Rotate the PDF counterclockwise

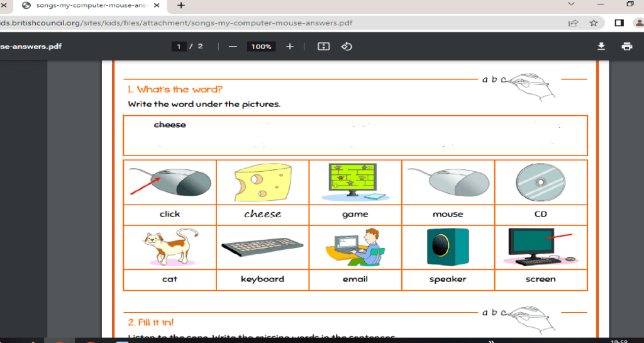347,47
